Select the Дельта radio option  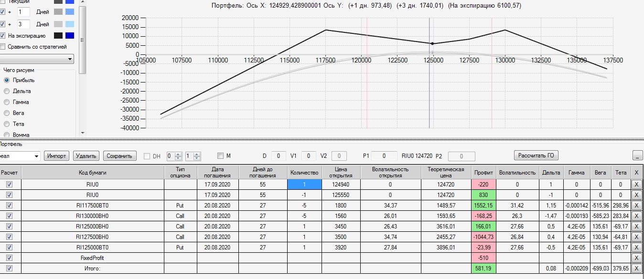pyautogui.click(x=7, y=91)
